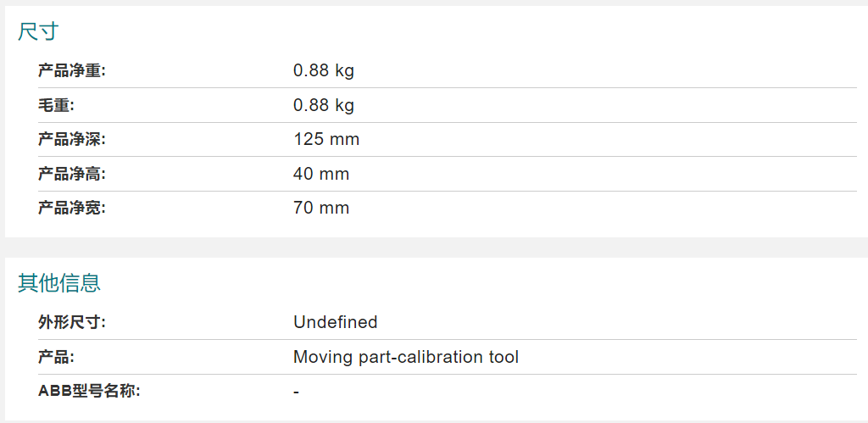868x423 pixels.
Task: Click the 其他信息 section heading
Action: (58, 283)
